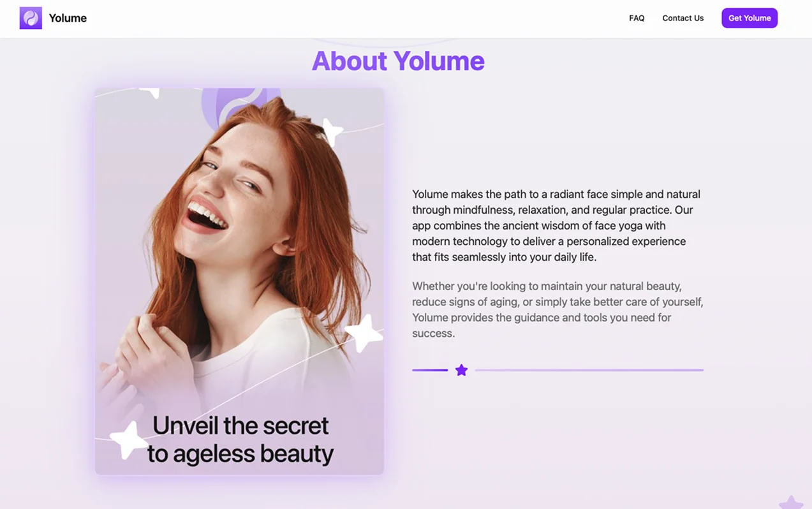This screenshot has height=509, width=812.
Task: Click the long light purple divider line
Action: coord(589,370)
